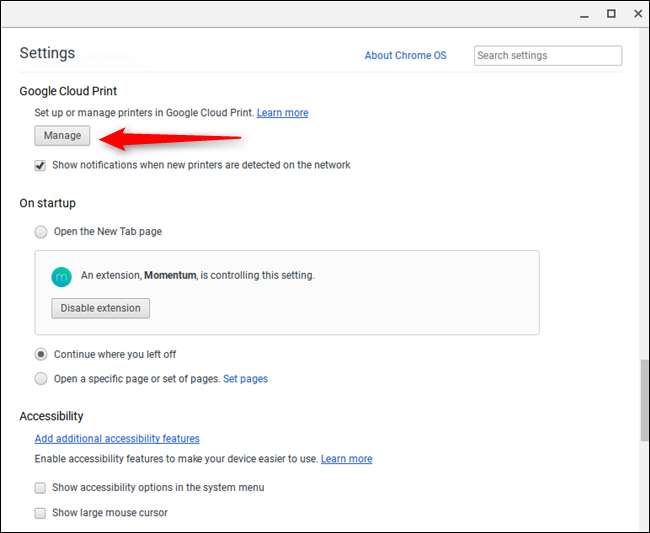The image size is (650, 533).
Task: Toggle new printer notifications checkbox
Action: tap(41, 165)
